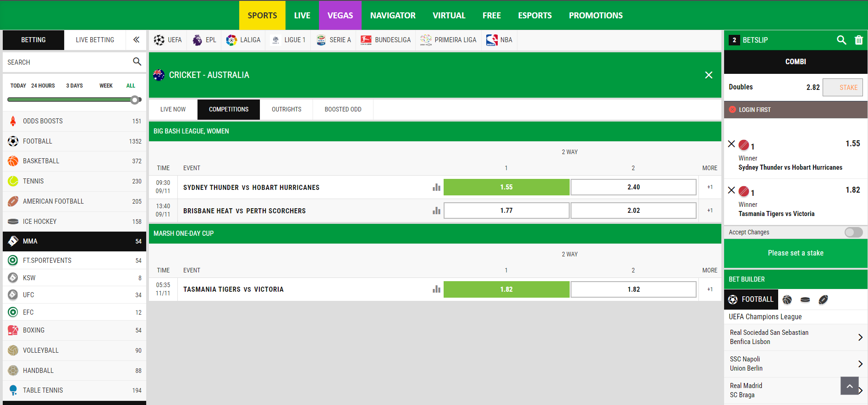The width and height of the screenshot is (868, 405).
Task: Open Ligue 1 league shortcut
Action: (x=288, y=40)
